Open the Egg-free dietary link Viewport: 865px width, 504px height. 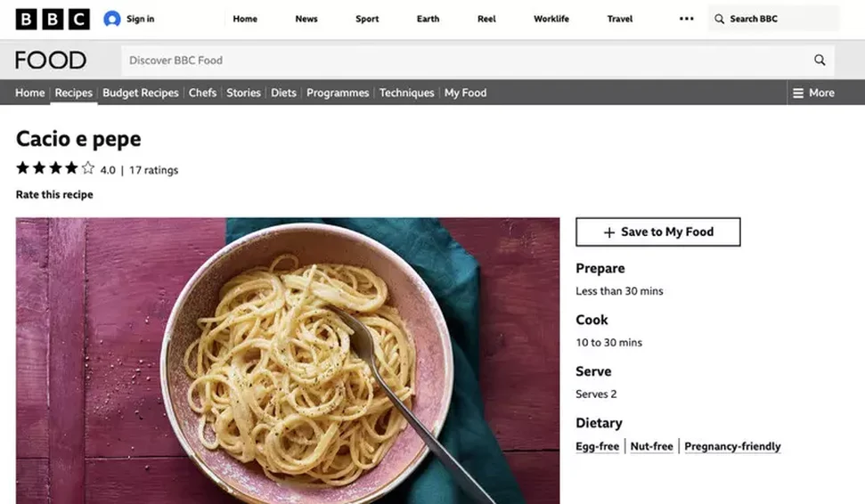click(598, 446)
